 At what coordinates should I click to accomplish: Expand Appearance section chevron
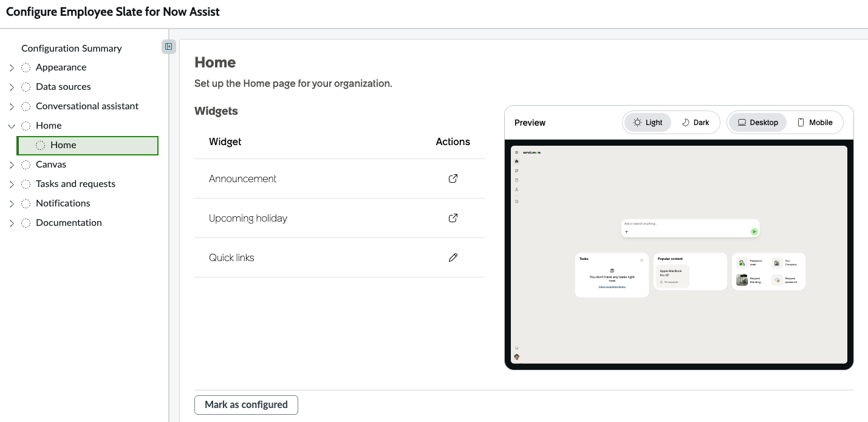point(12,67)
